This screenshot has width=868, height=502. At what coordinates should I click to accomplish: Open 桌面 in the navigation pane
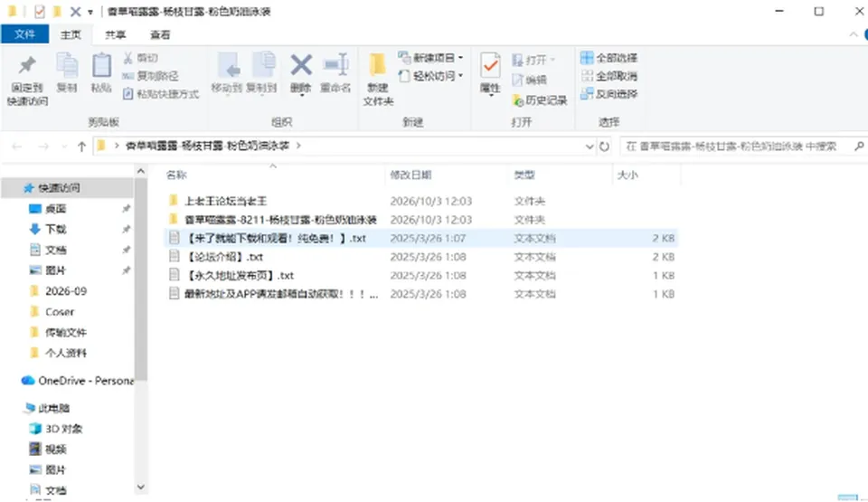[x=55, y=209]
